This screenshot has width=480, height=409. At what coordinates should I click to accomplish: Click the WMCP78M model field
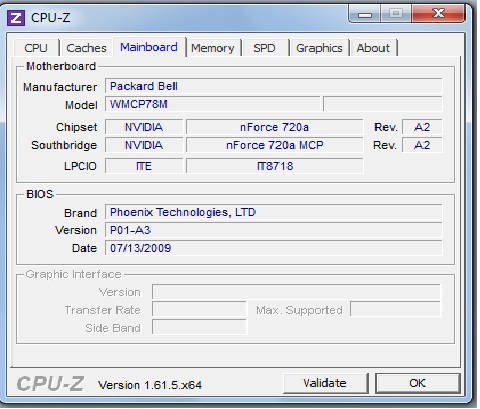[213, 104]
